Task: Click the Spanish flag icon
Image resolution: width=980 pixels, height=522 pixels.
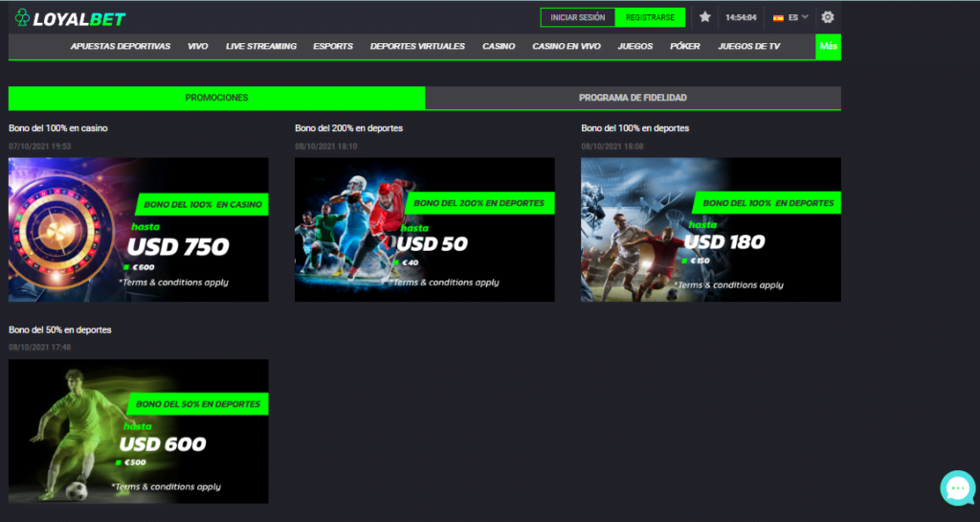Action: point(778,17)
